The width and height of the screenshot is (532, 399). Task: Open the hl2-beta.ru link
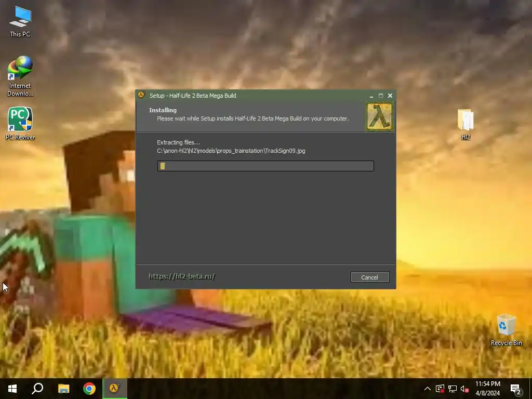coord(182,276)
